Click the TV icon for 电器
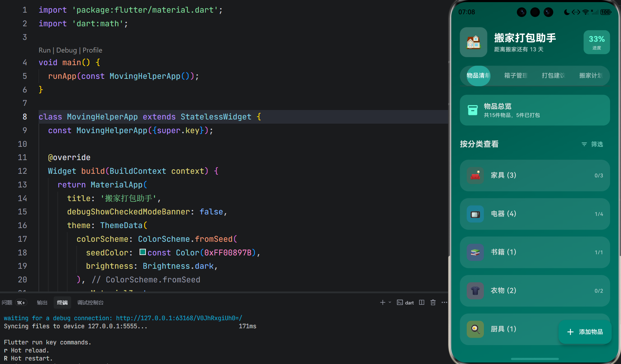621x364 pixels. pyautogui.click(x=475, y=214)
